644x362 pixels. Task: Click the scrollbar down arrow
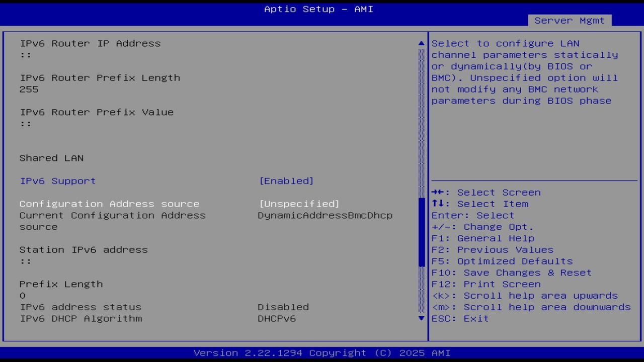(x=421, y=318)
